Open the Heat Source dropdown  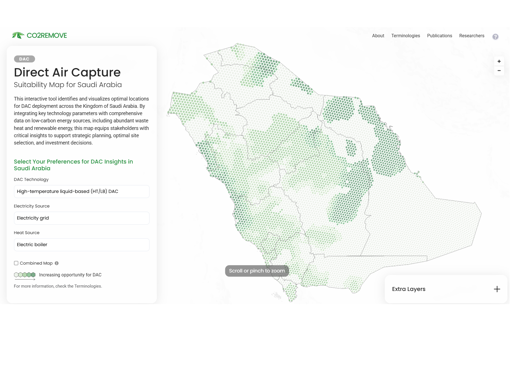82,244
